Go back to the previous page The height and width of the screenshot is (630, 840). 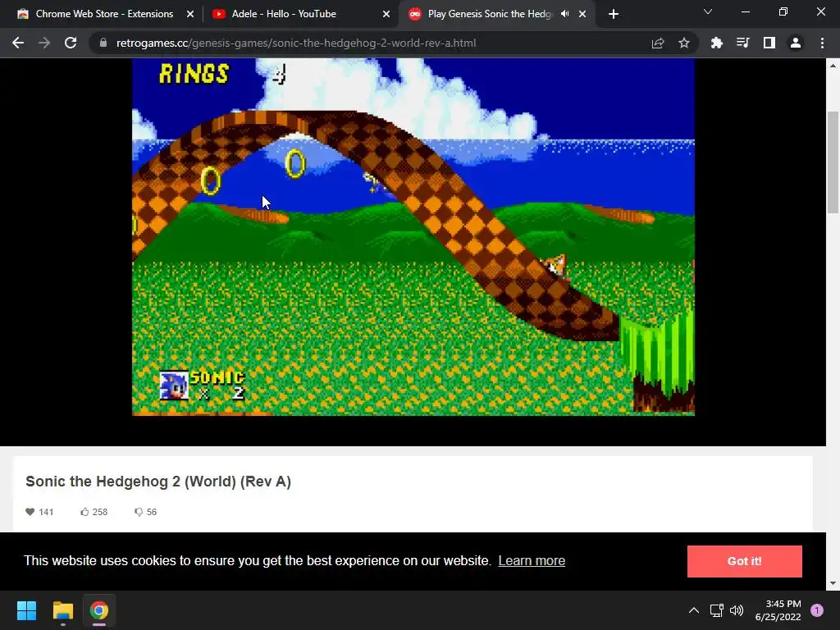click(x=18, y=43)
